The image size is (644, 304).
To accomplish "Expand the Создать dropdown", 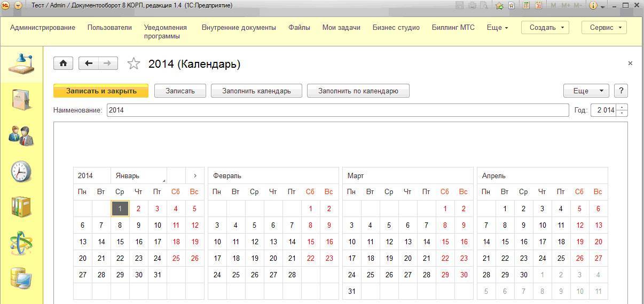I will tap(545, 28).
